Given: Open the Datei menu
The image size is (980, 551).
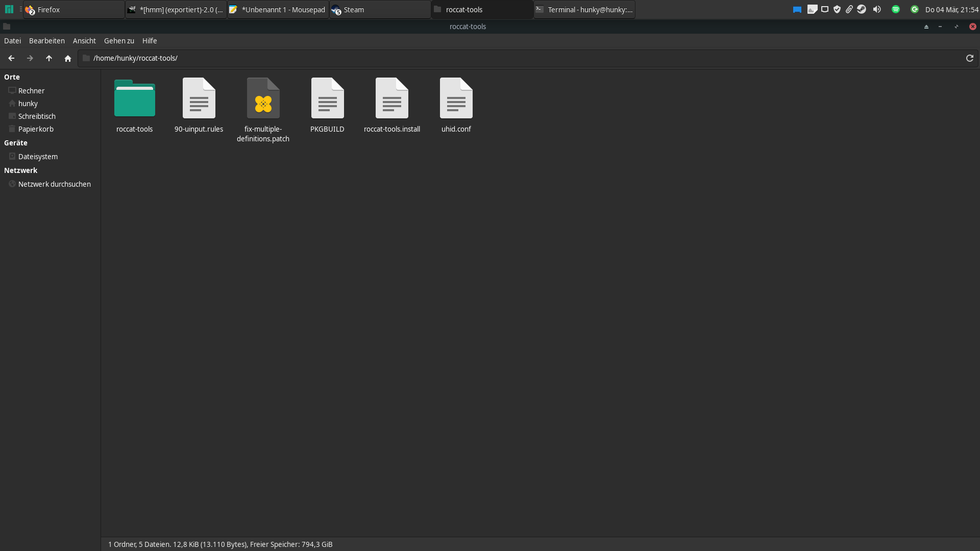Looking at the screenshot, I should pyautogui.click(x=12, y=41).
